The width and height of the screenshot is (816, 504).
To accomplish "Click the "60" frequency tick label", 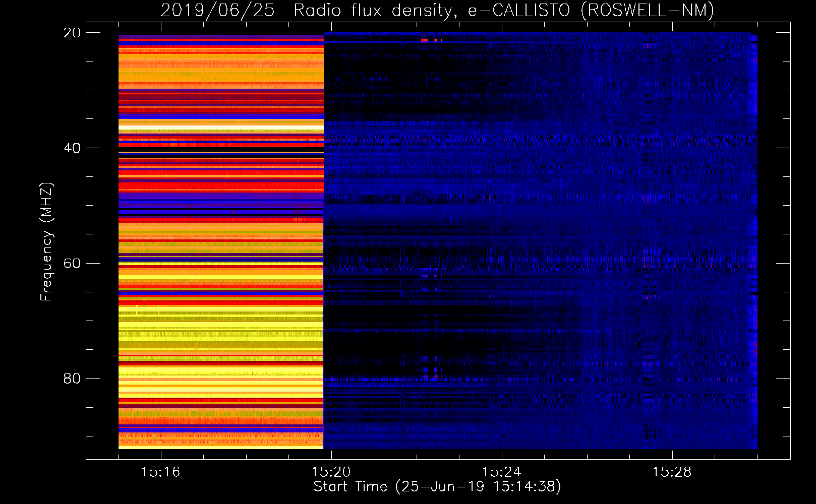I will [72, 264].
